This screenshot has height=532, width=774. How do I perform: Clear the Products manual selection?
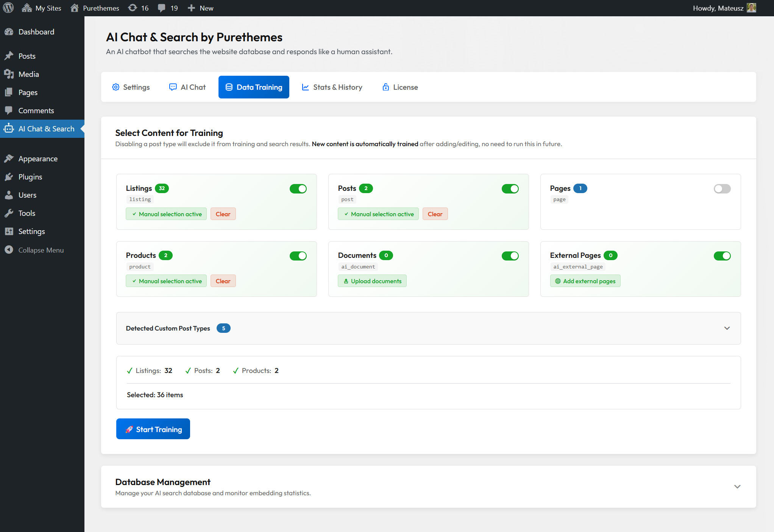coord(223,281)
